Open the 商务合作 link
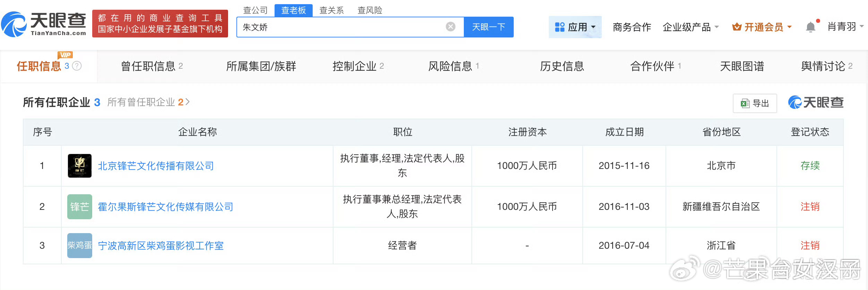Viewport: 868px width, 290px height. 632,27
